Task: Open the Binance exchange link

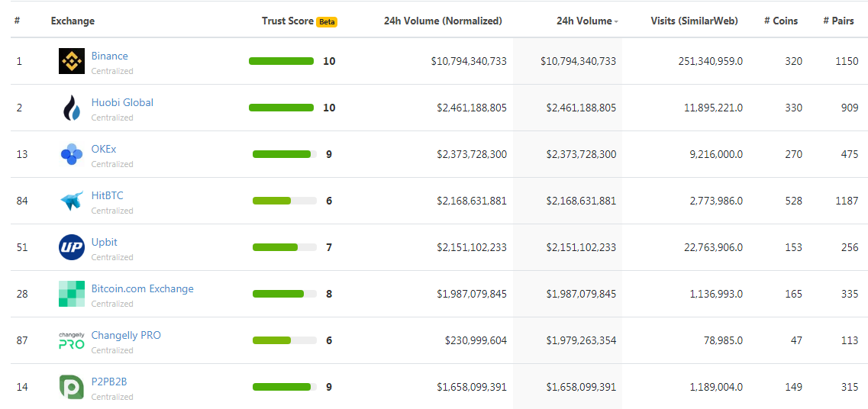Action: (x=110, y=56)
